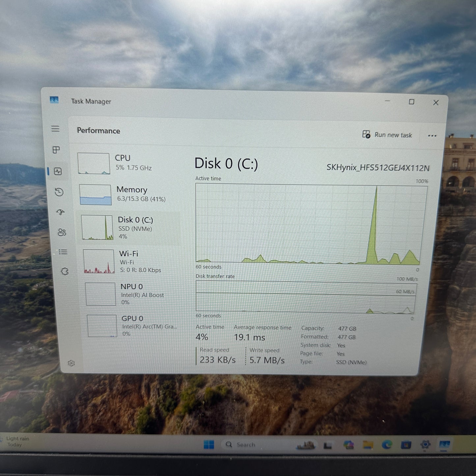Close the Task Manager window

436,103
